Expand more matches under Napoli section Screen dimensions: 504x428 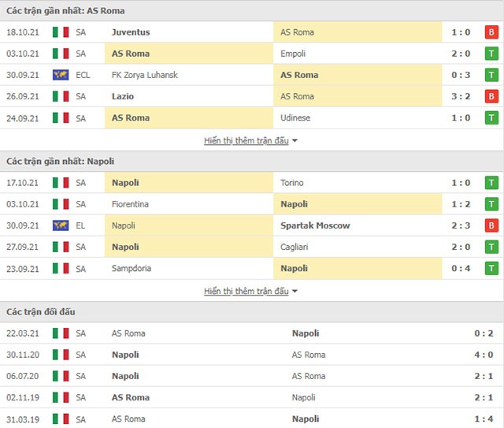pyautogui.click(x=246, y=291)
